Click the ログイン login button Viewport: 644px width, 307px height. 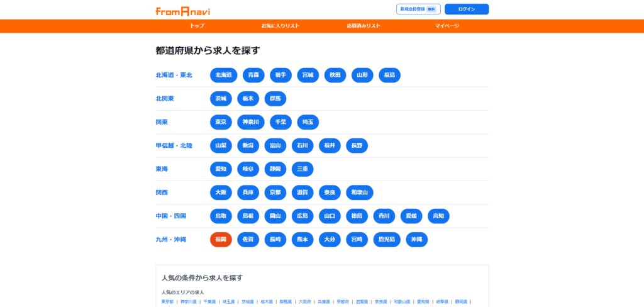(467, 9)
